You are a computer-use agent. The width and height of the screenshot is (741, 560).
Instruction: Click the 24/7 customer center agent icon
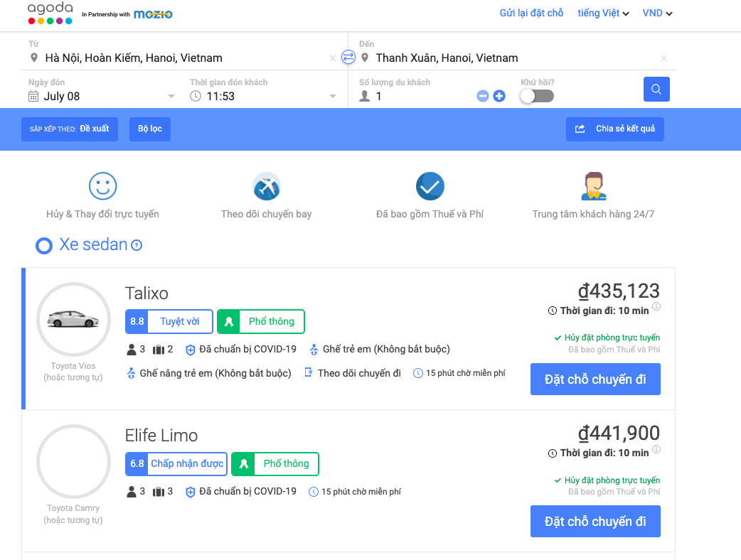click(x=592, y=187)
